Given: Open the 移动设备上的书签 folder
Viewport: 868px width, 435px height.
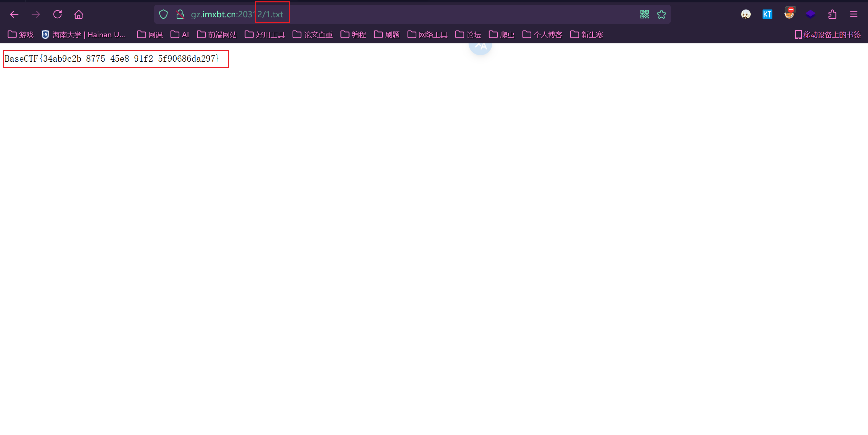Looking at the screenshot, I should [x=827, y=34].
